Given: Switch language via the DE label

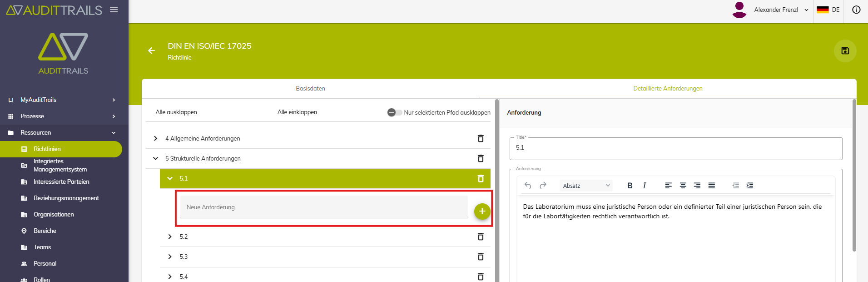Looking at the screenshot, I should 836,10.
